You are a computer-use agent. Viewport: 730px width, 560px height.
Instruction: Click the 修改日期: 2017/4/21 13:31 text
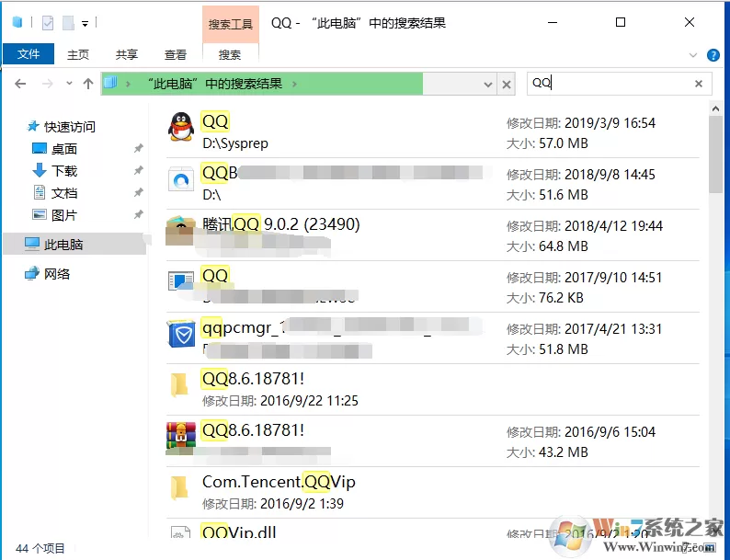pyautogui.click(x=584, y=329)
